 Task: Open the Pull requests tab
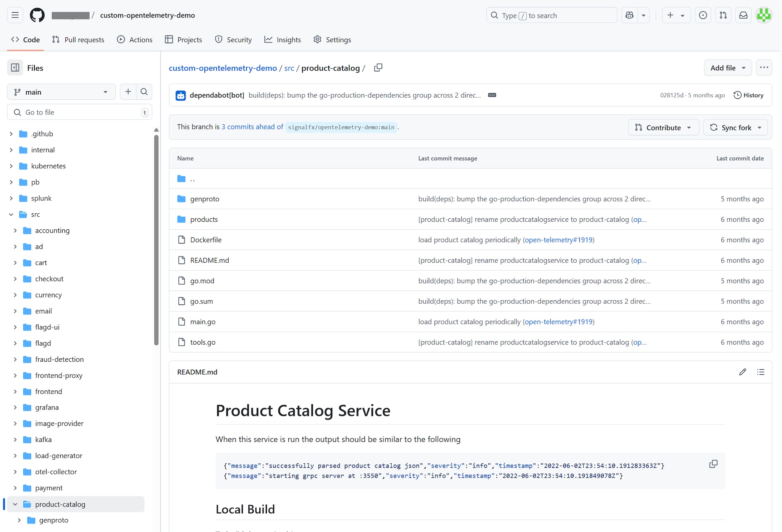pyautogui.click(x=78, y=40)
